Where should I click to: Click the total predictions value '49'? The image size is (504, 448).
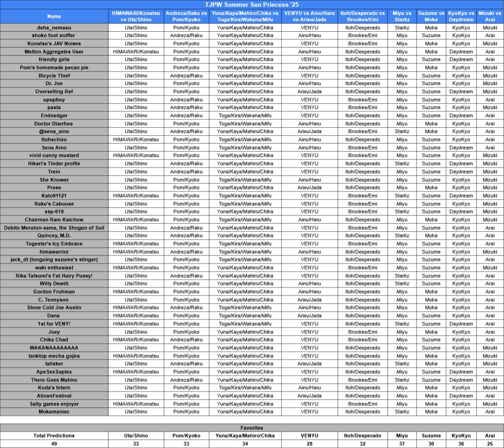(54, 443)
